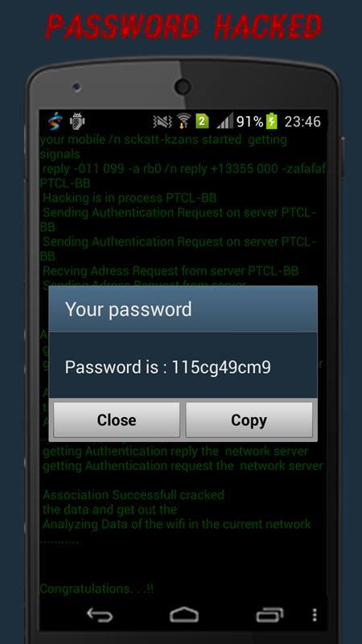This screenshot has height=644, width=362.
Task: Tap the Wi-Fi signal status icon
Action: (x=183, y=122)
